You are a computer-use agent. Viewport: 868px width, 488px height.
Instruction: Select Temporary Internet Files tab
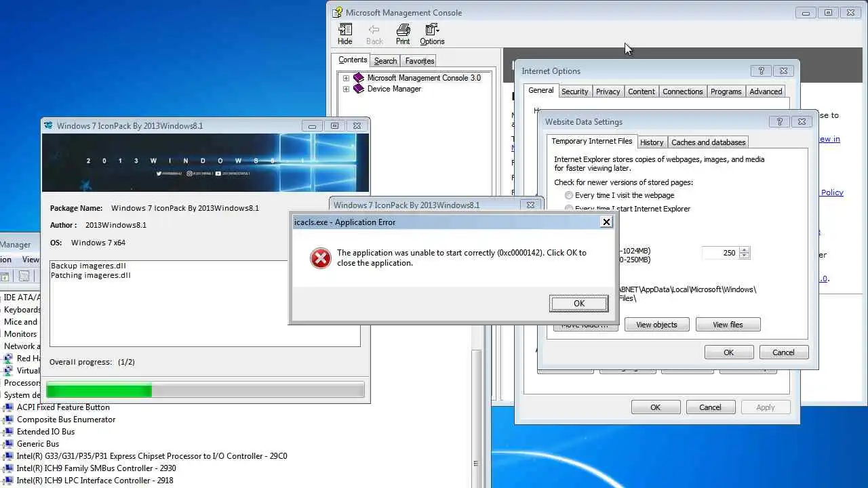pyautogui.click(x=591, y=141)
